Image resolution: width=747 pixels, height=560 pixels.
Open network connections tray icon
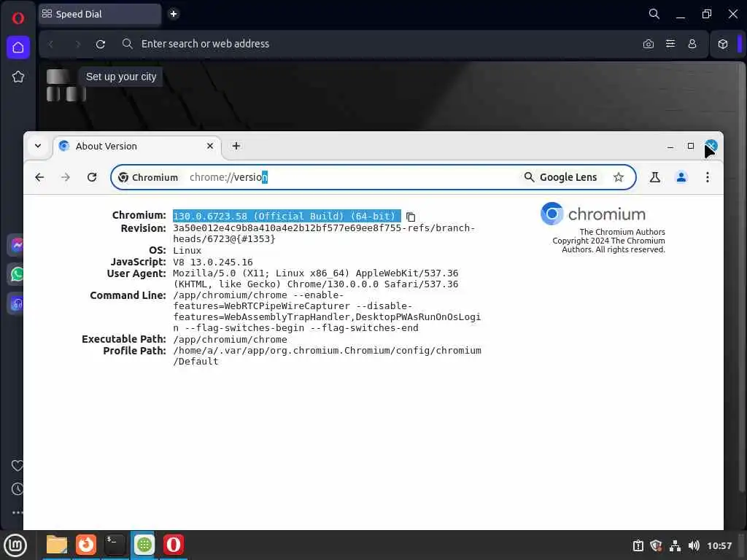675,545
